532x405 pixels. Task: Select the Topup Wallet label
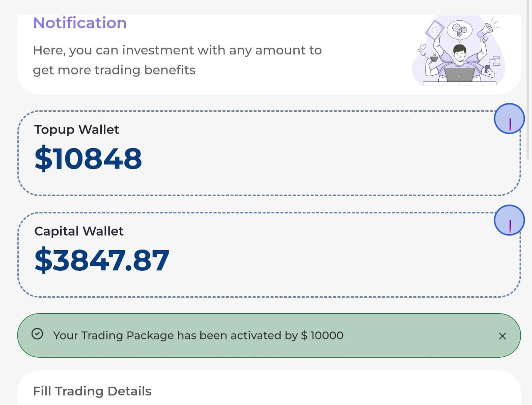[76, 130]
